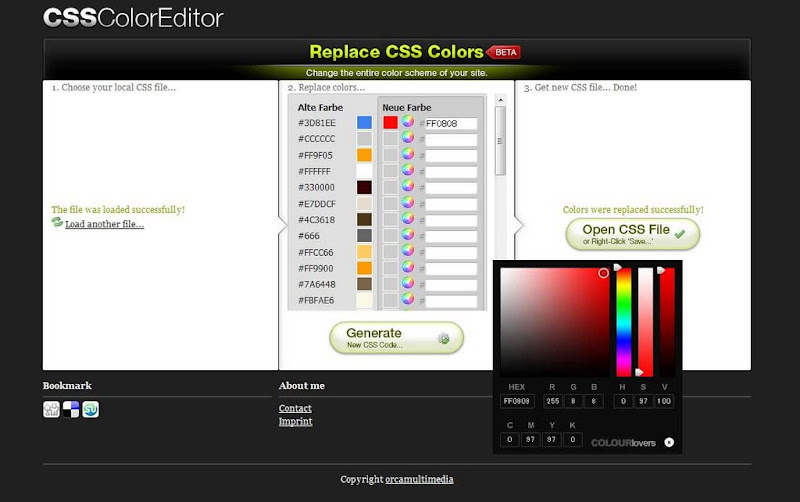Click the new color hex field for #E7DDCF
The width and height of the screenshot is (800, 502).
tap(451, 204)
